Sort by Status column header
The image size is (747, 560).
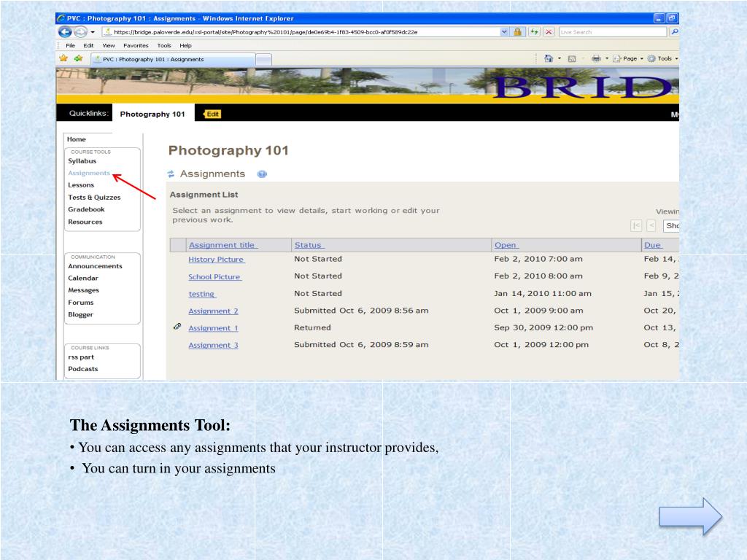(309, 245)
